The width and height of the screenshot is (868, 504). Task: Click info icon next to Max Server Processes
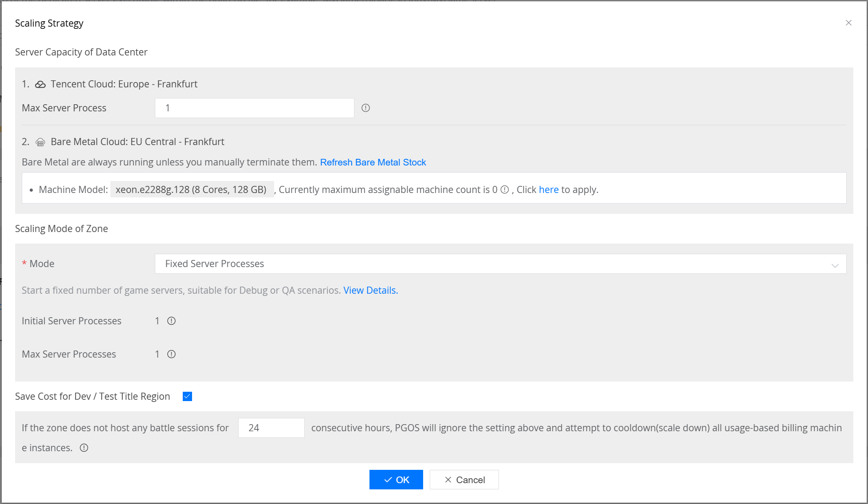click(171, 354)
